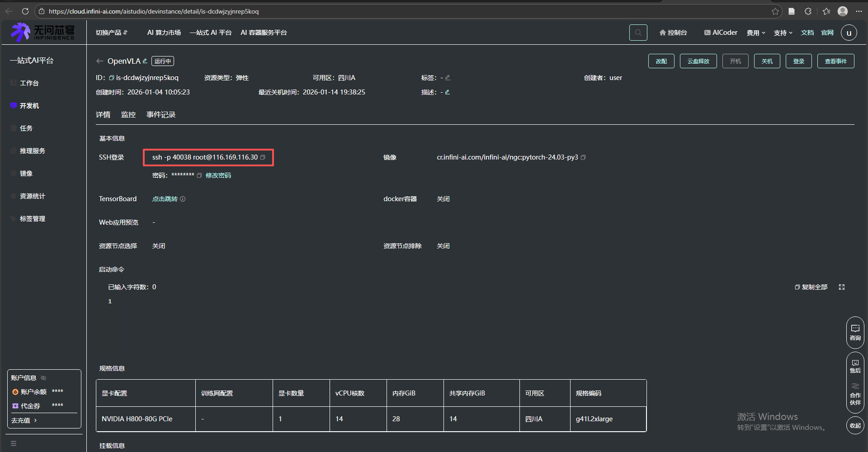Click the Infinigence logo
Image resolution: width=868 pixels, height=452 pixels.
(43, 32)
